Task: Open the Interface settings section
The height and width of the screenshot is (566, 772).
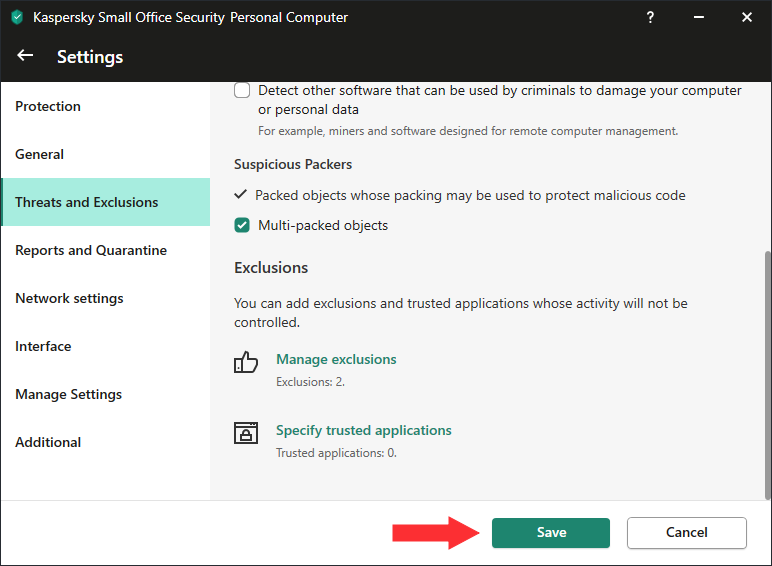Action: pyautogui.click(x=105, y=346)
